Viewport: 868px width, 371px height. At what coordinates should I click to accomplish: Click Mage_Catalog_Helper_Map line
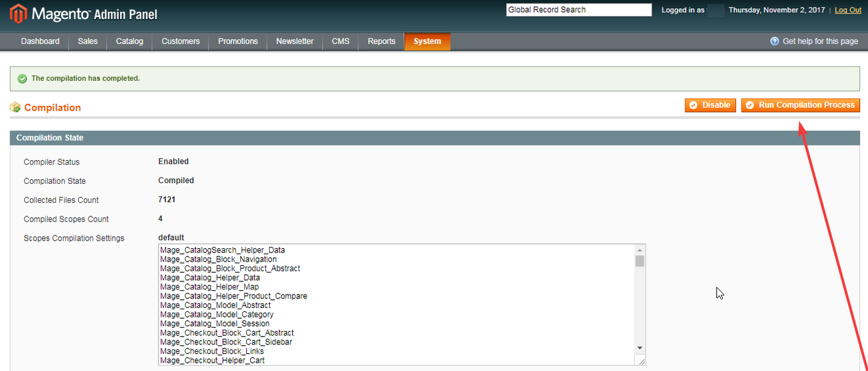(x=210, y=287)
